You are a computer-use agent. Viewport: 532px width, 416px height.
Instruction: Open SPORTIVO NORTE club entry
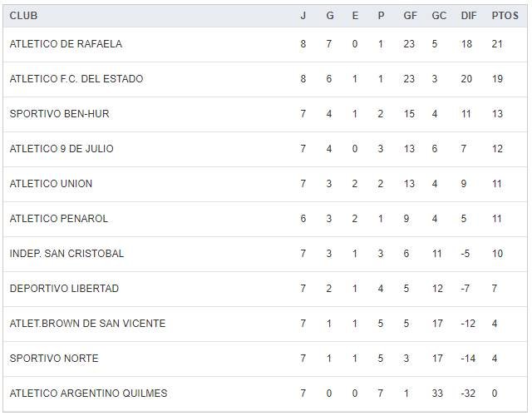point(54,359)
